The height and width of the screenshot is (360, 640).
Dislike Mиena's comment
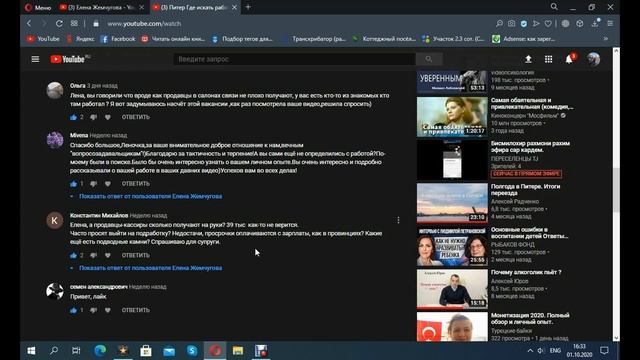coord(93,184)
